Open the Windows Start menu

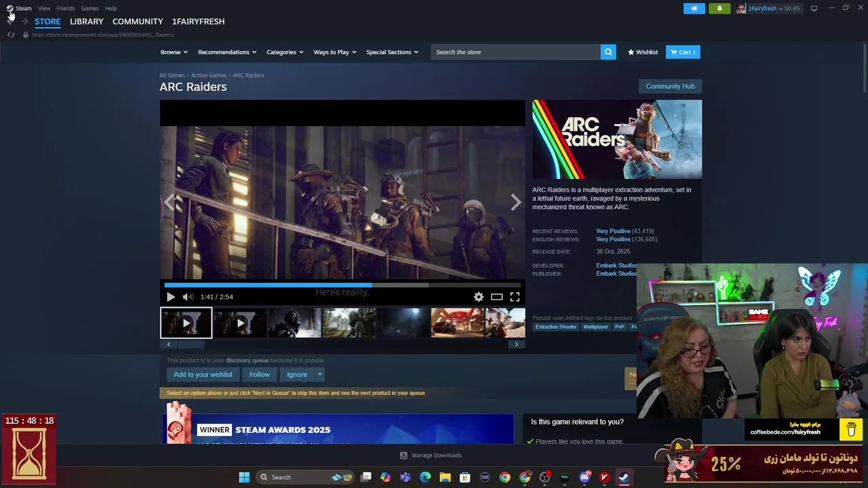click(x=244, y=477)
